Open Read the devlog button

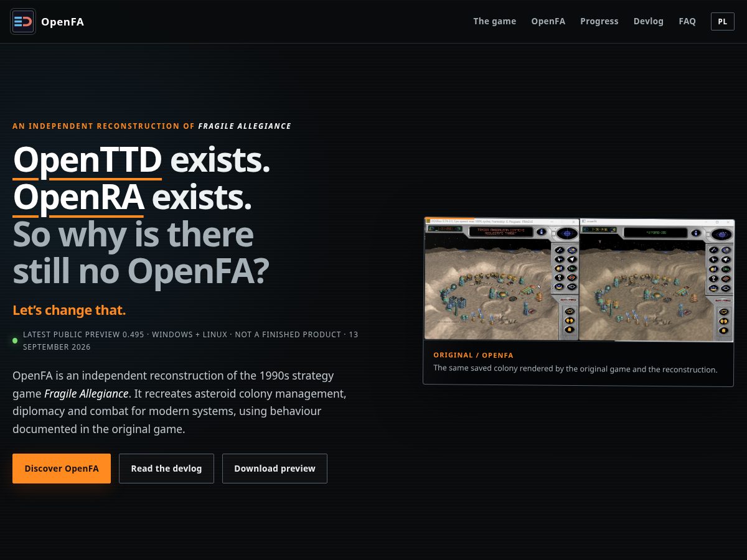point(166,469)
